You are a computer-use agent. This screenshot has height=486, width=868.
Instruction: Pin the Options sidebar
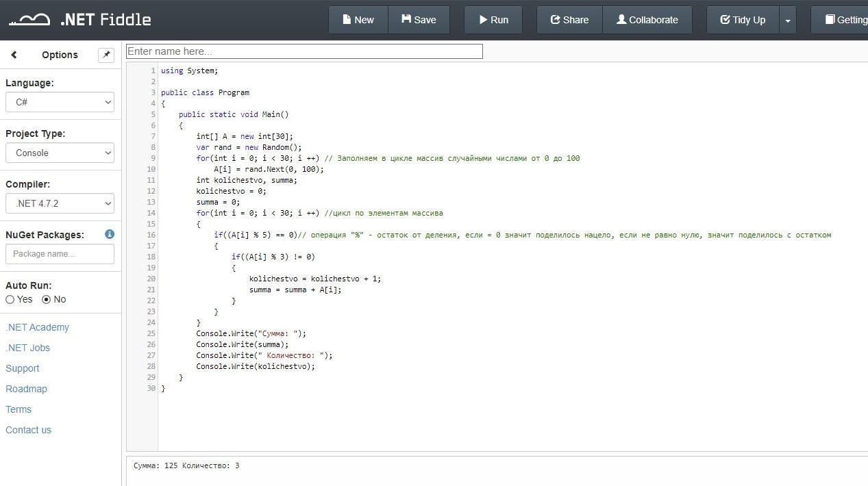pyautogui.click(x=106, y=55)
